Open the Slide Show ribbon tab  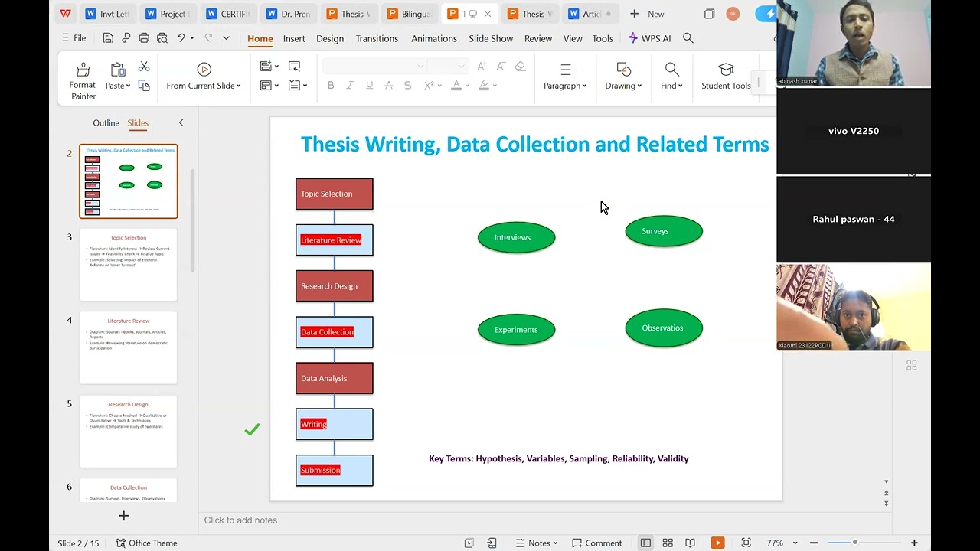point(491,38)
